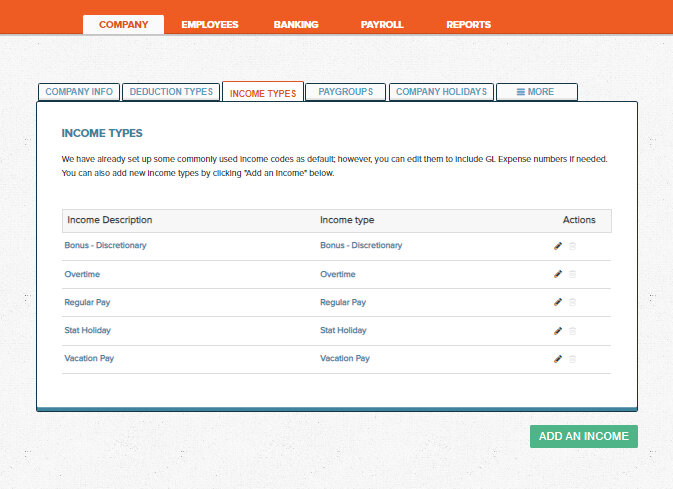This screenshot has width=673, height=489.
Task: Open the Company main navigation tab
Action: pos(123,24)
